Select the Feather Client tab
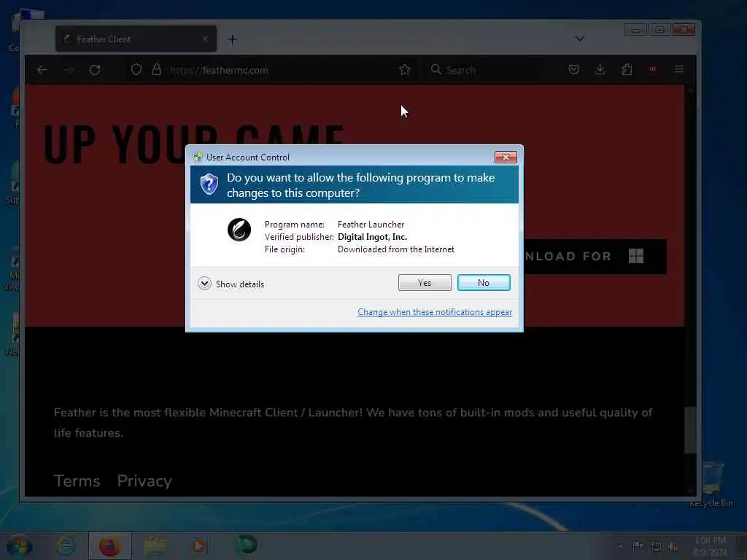This screenshot has width=747, height=560. tap(136, 39)
